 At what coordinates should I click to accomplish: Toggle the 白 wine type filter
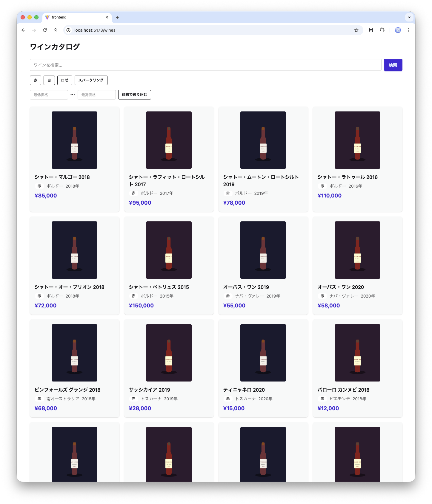(49, 80)
